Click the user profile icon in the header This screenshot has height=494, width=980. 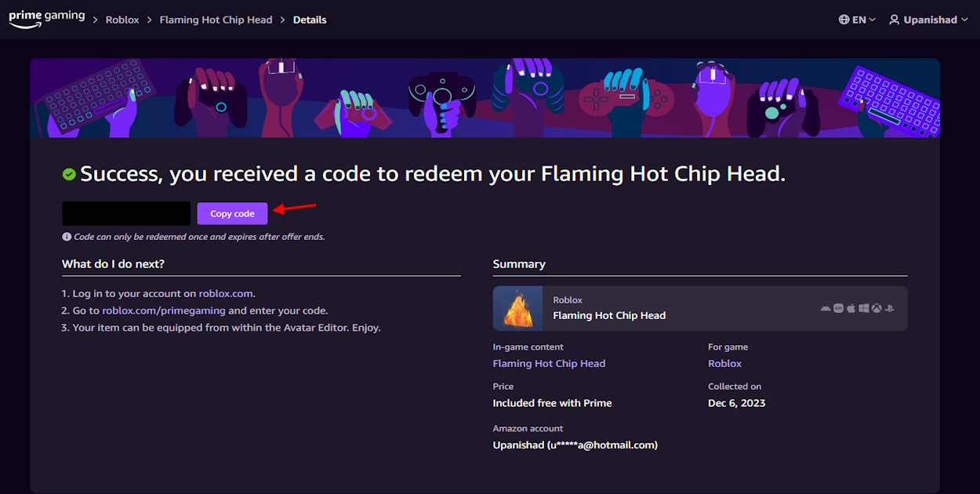pos(895,19)
